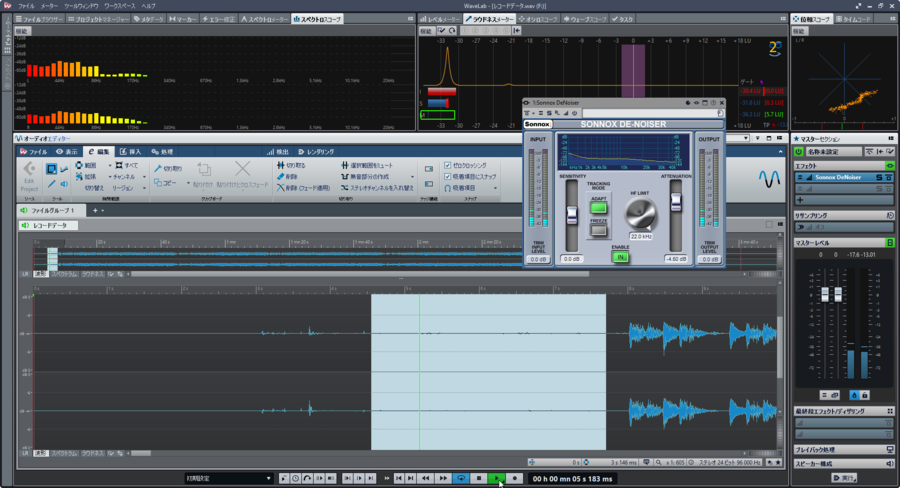The width and height of the screenshot is (900, 488).
Task: Open the ファイル menu in the menu bar
Action: click(x=26, y=6)
